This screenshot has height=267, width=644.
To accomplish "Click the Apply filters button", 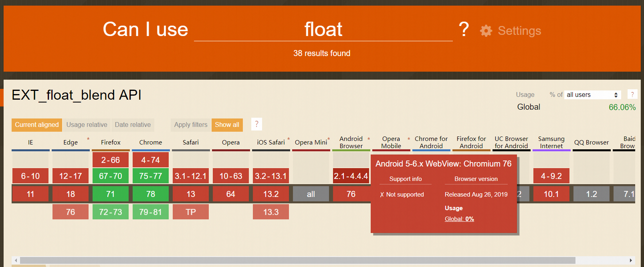I will coord(191,125).
